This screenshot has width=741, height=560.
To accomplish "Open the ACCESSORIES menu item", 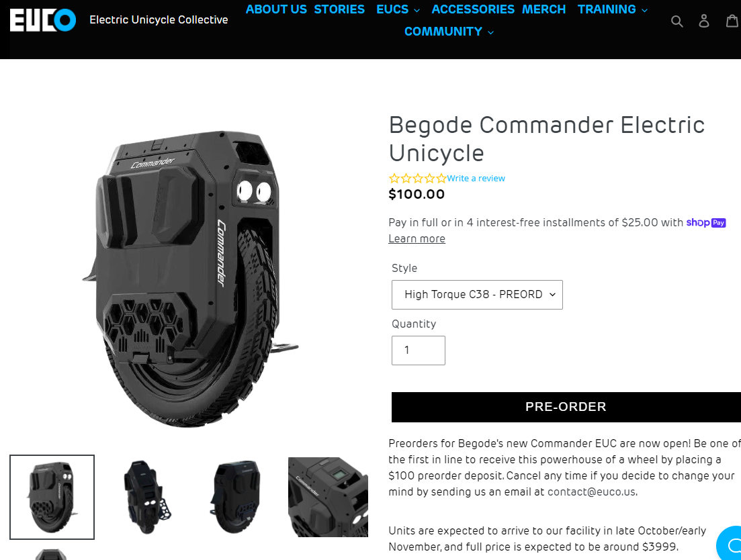I will click(x=472, y=9).
